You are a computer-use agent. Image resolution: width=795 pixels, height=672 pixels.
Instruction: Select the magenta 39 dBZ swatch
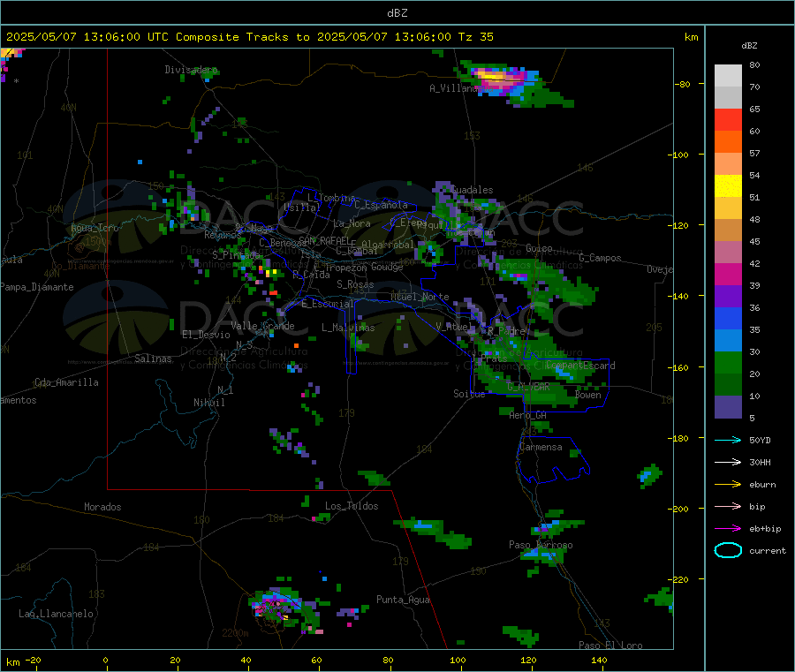728,274
